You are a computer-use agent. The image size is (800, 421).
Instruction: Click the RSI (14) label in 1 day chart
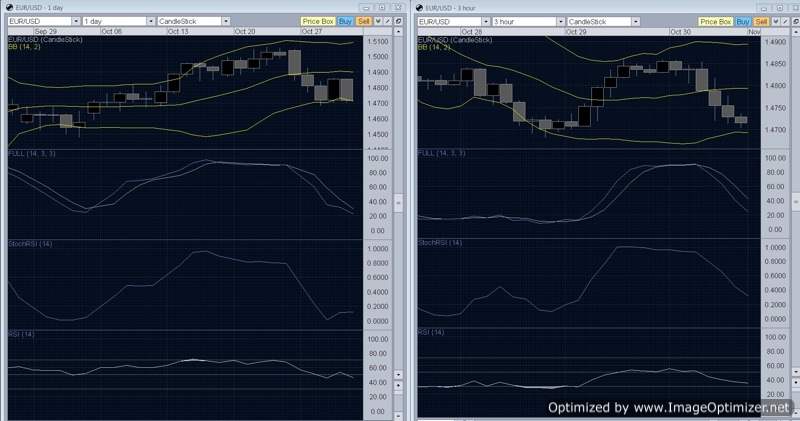(21, 334)
